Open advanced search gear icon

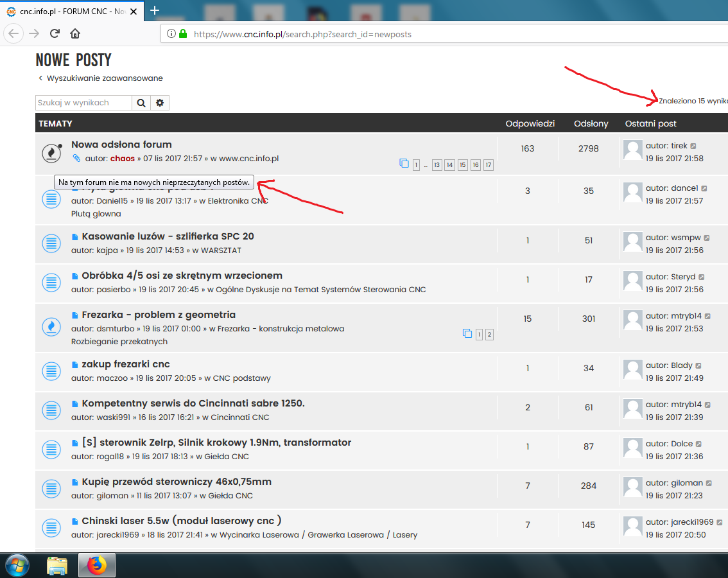tap(160, 103)
